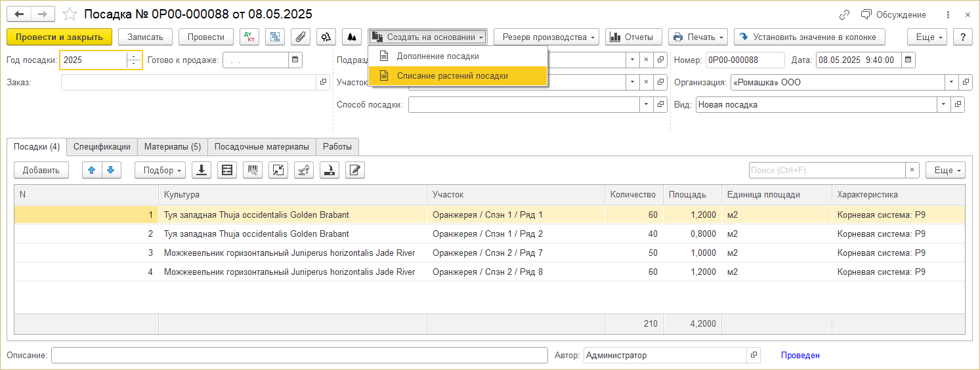Click the Дт/Кт postings icon

[x=249, y=37]
